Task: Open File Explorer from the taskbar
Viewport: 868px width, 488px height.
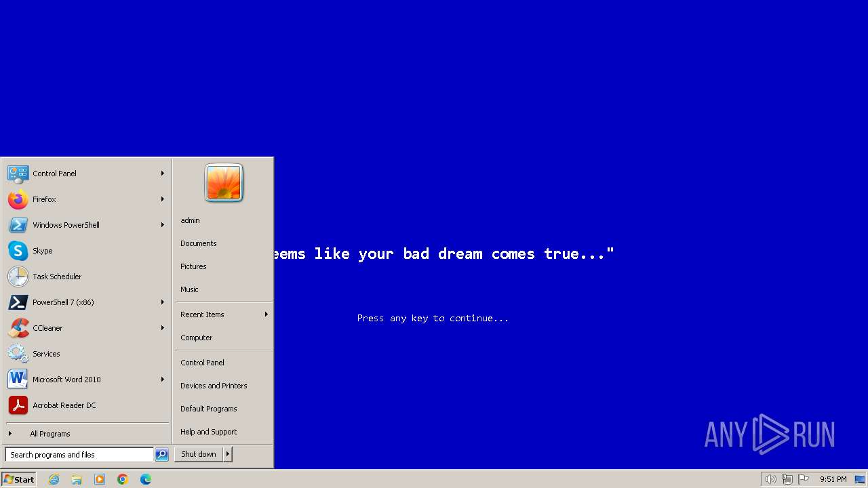Action: [77, 479]
